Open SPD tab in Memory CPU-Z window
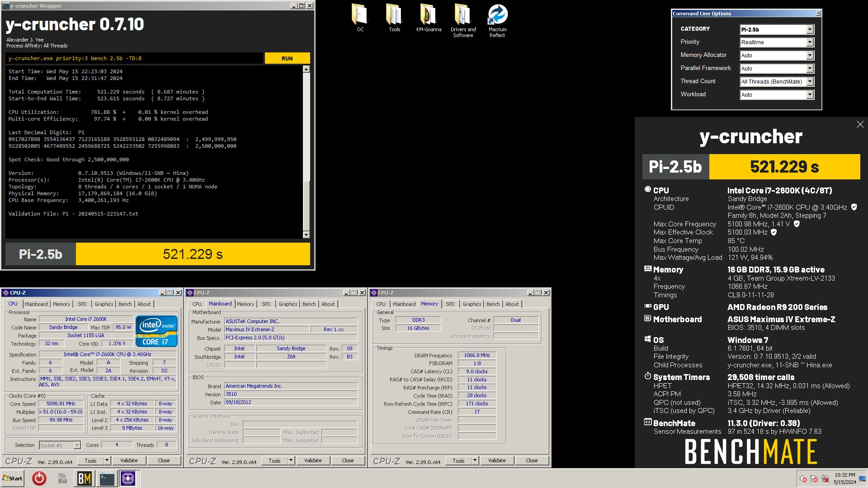Viewport: 868px width, 488px height. pos(450,304)
